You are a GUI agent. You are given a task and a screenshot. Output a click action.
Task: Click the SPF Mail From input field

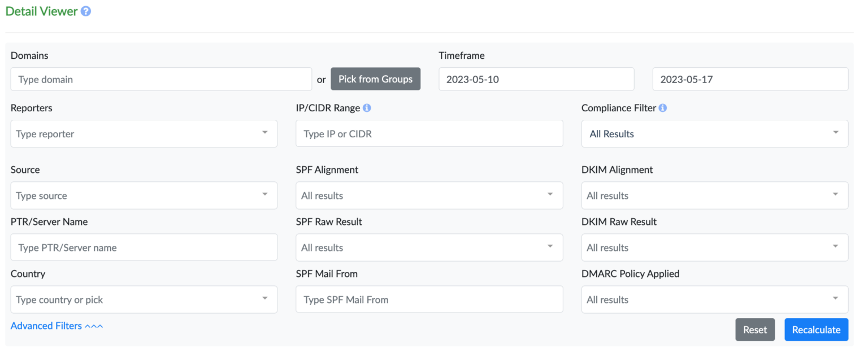429,299
